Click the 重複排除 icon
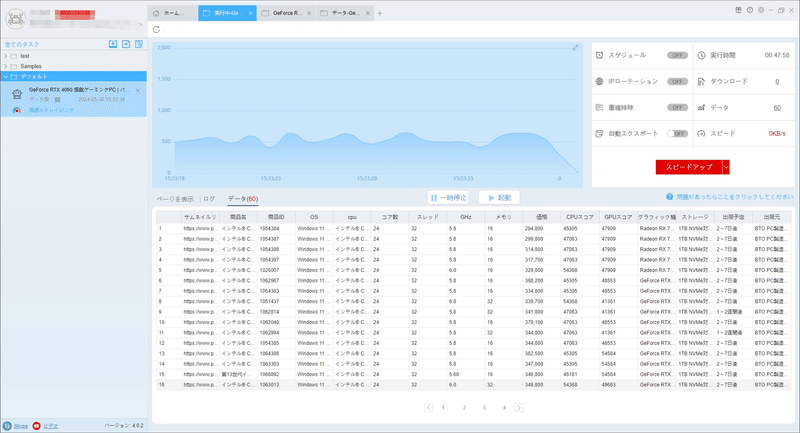Viewport: 800px width, 433px height. tap(599, 108)
